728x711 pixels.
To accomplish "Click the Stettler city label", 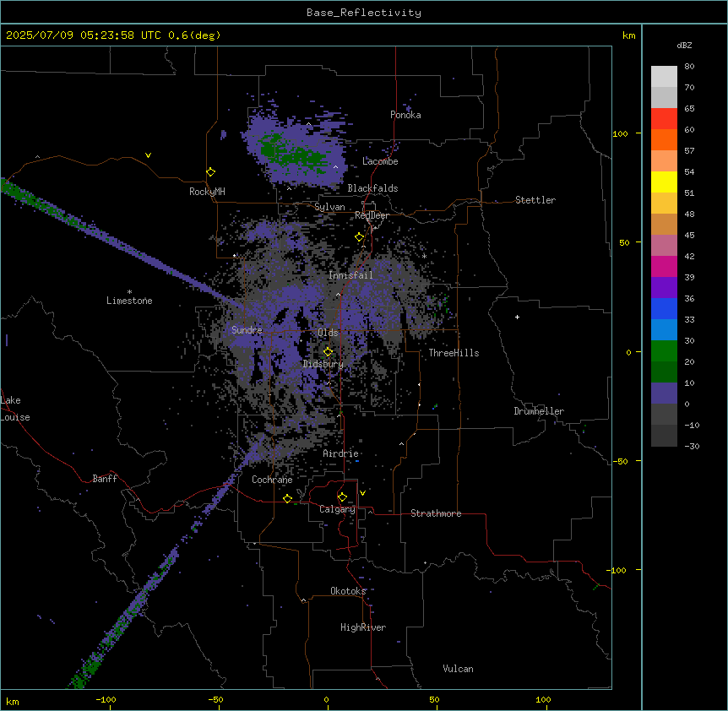I will click(x=535, y=200).
